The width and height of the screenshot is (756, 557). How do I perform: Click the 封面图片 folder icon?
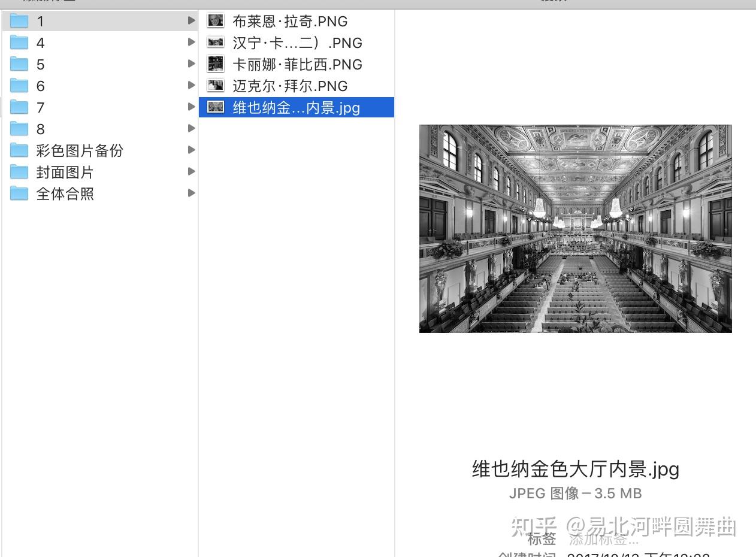pyautogui.click(x=19, y=172)
